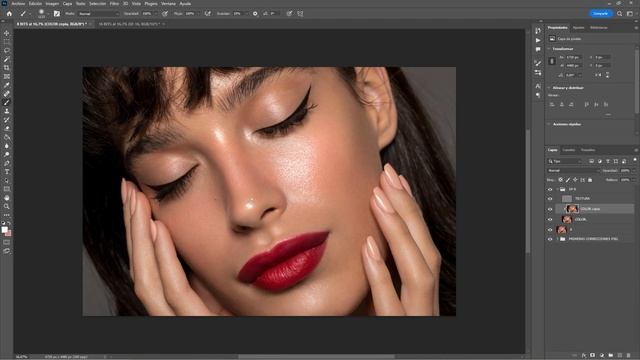Open the brush settings panel icon
The height and width of the screenshot is (360, 640).
[x=57, y=13]
